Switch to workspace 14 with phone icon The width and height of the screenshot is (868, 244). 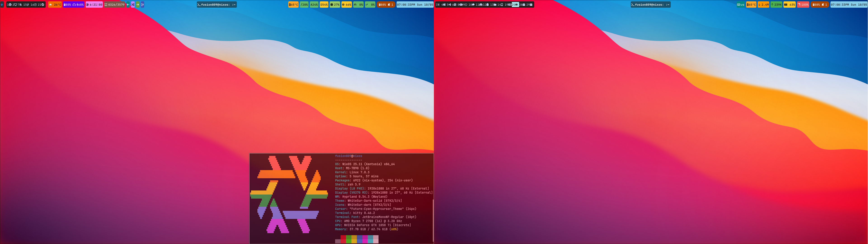[x=500, y=5]
